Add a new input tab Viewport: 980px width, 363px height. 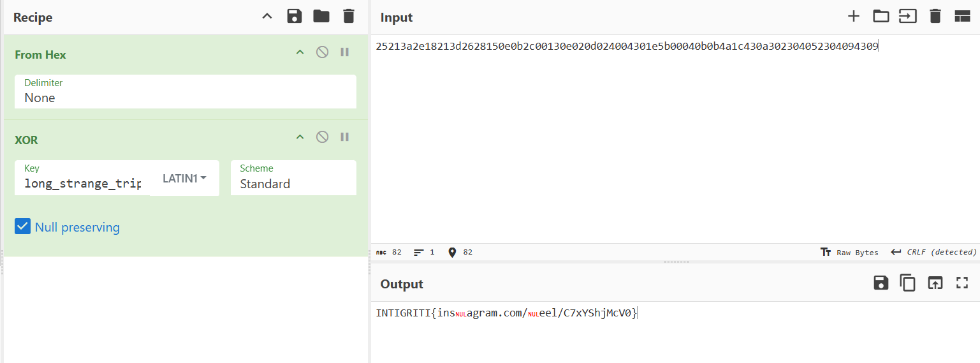pos(853,17)
